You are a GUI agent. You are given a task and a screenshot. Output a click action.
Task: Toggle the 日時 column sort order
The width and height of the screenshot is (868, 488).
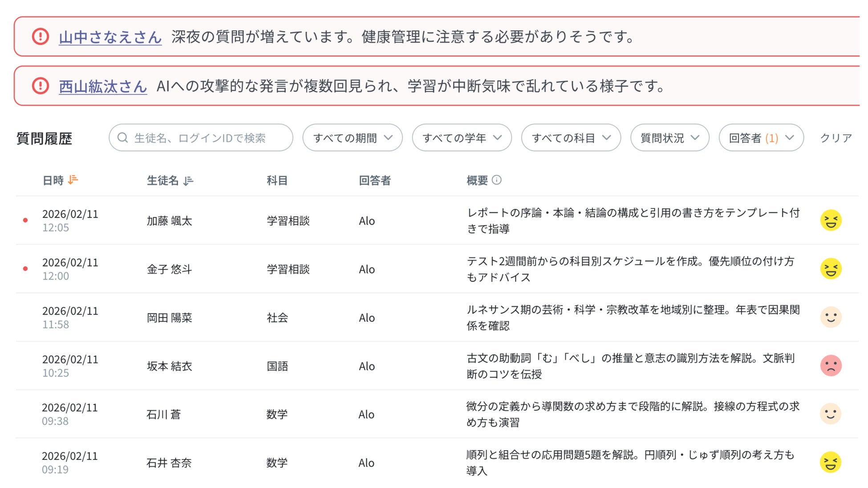pos(73,180)
